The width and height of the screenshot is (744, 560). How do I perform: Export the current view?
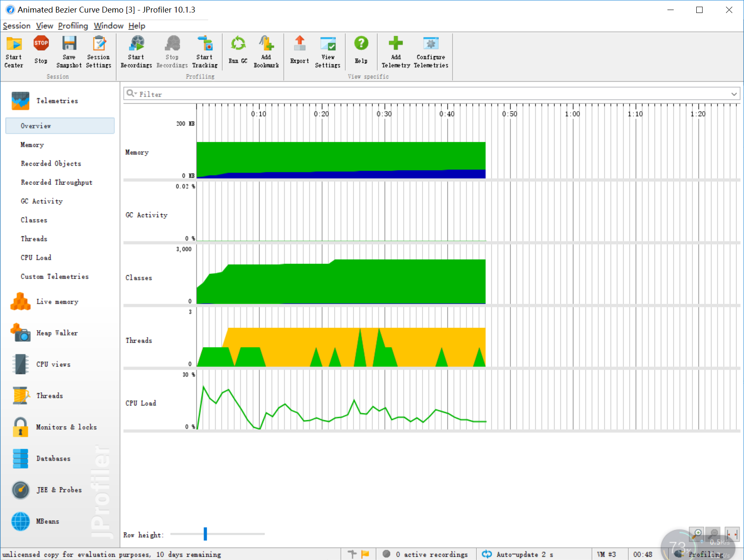300,50
